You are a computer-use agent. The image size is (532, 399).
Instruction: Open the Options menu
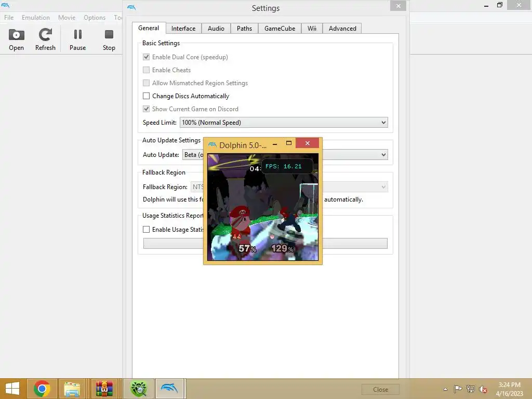tap(95, 17)
